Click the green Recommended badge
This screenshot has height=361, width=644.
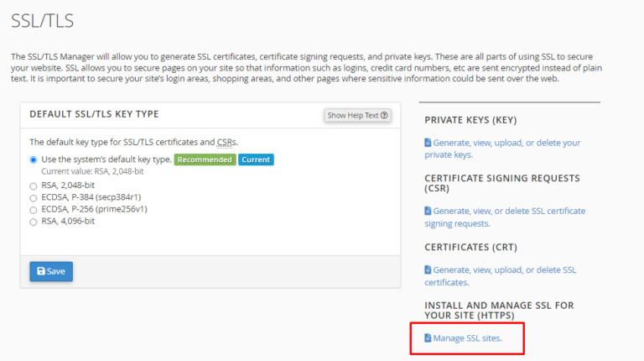[204, 160]
